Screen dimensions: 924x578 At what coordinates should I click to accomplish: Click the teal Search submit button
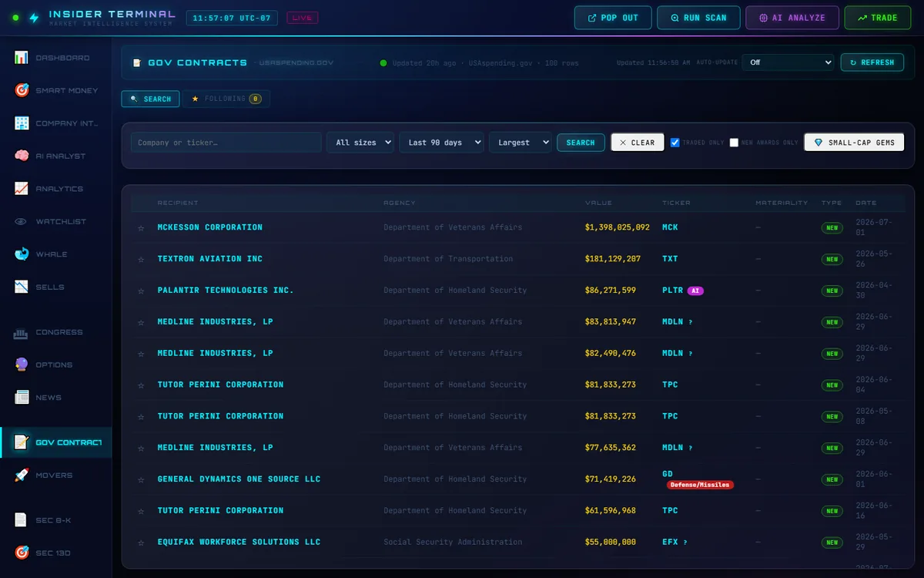(581, 143)
